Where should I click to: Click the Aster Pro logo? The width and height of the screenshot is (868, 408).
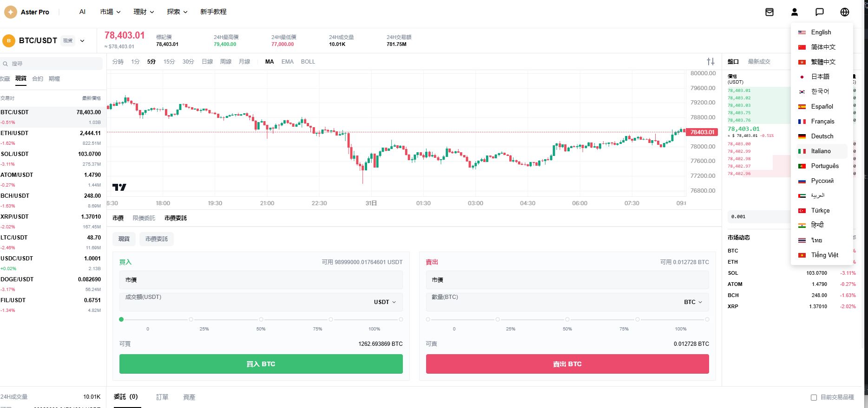click(27, 12)
